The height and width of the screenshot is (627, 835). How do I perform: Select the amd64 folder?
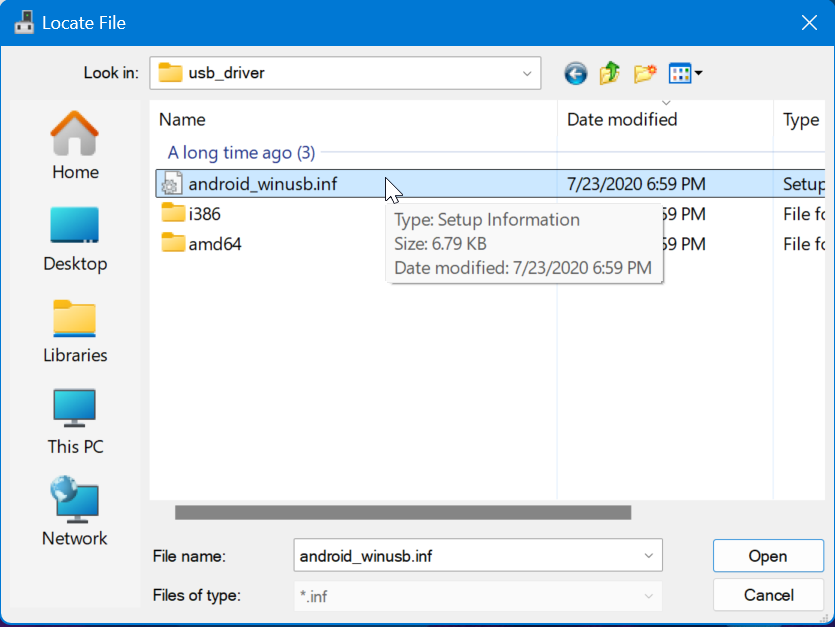pyautogui.click(x=214, y=243)
